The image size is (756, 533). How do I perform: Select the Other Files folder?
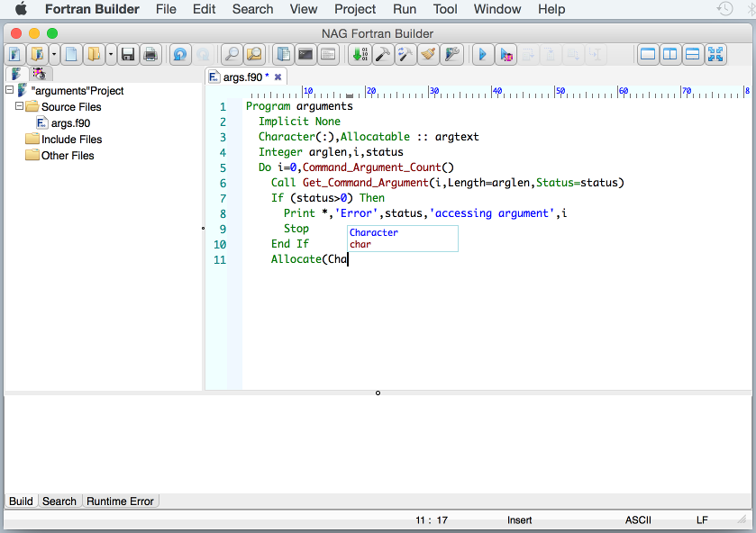[x=68, y=156]
